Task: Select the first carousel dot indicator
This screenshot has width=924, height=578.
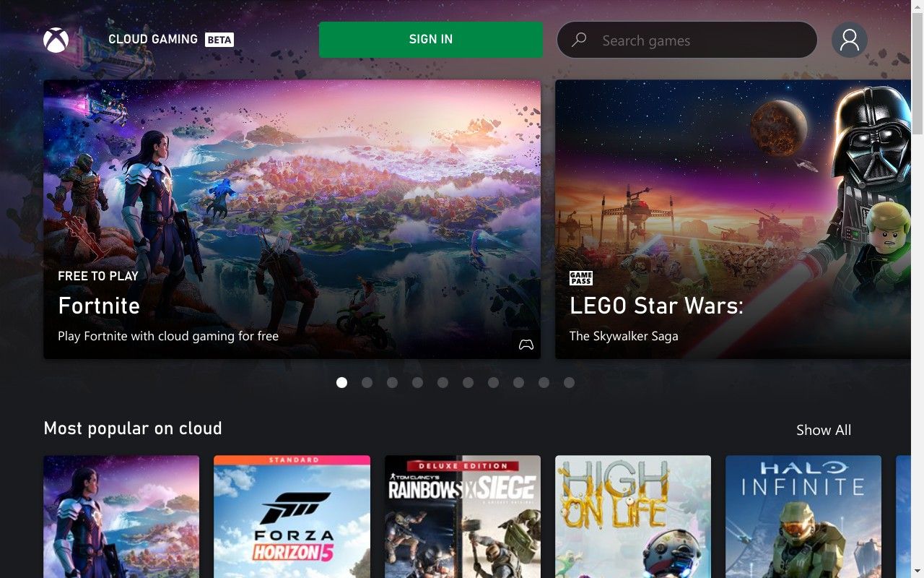Action: point(341,382)
